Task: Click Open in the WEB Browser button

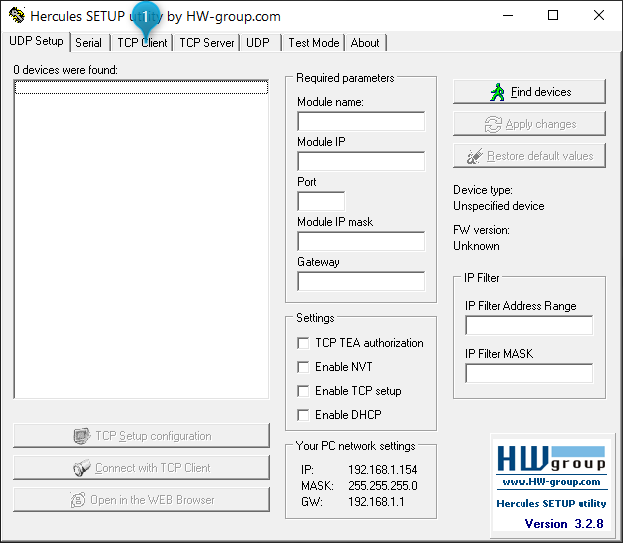Action: [x=141, y=499]
